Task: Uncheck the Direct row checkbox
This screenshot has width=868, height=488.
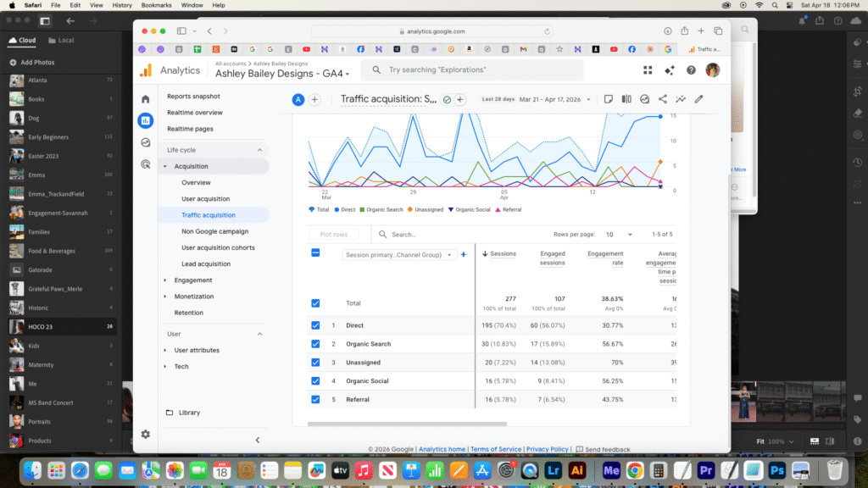Action: point(315,325)
